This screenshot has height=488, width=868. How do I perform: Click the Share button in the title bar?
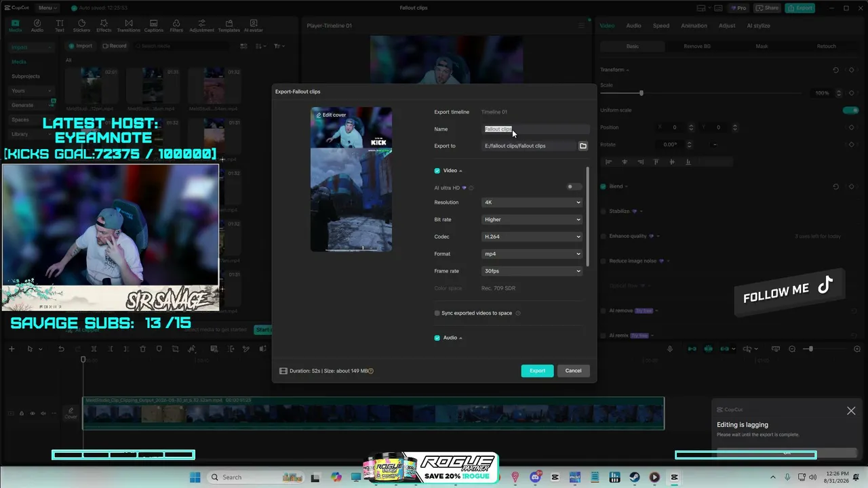(x=768, y=8)
